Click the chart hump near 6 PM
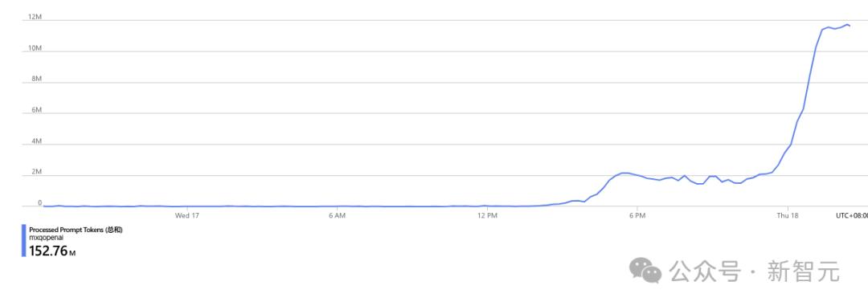This screenshot has width=868, height=306. pyautogui.click(x=624, y=173)
